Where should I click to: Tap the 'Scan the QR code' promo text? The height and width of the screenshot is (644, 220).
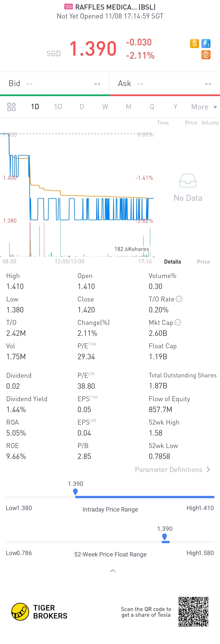[146, 612]
